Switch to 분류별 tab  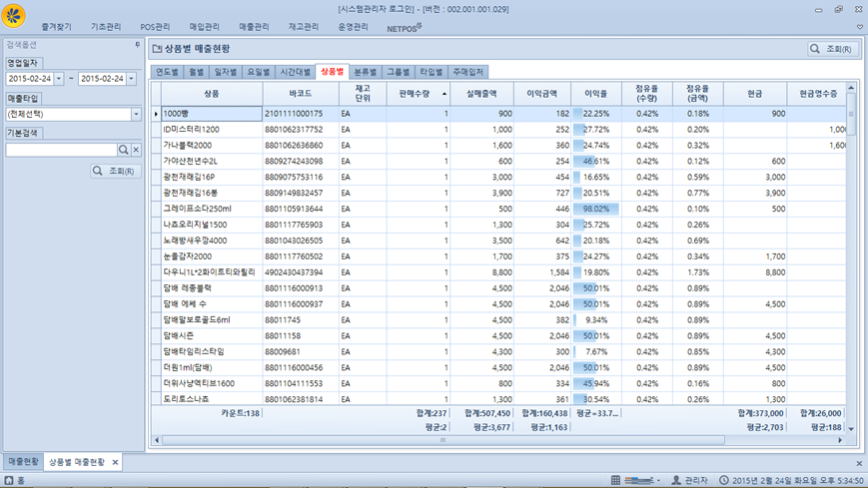[x=366, y=72]
